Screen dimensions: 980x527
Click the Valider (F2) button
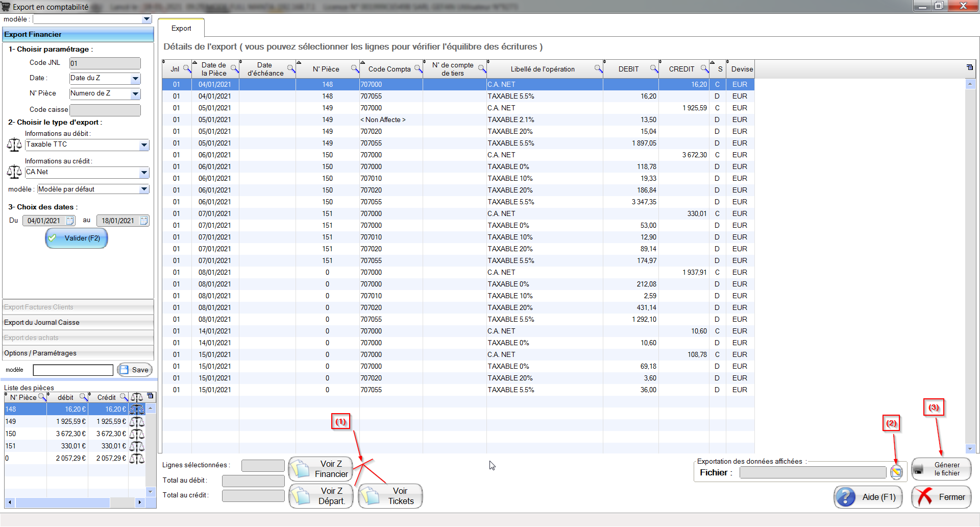pyautogui.click(x=77, y=238)
